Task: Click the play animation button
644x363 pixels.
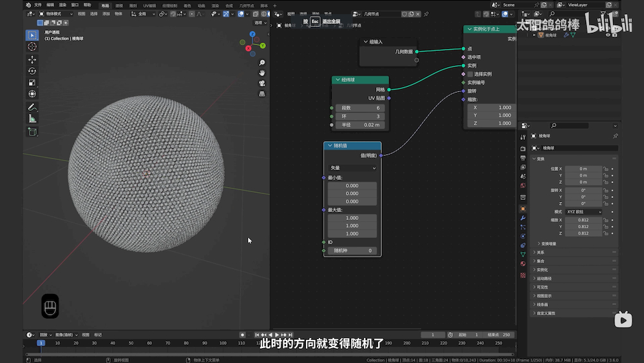Action: [277, 335]
